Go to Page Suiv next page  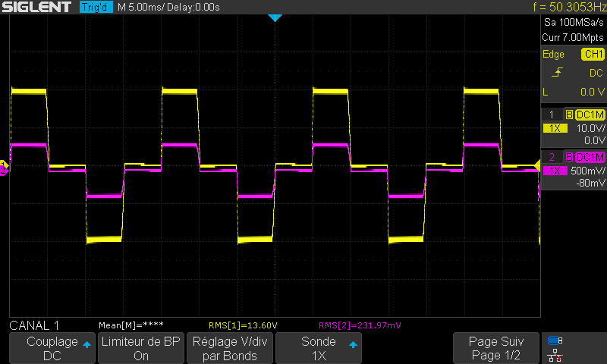(x=496, y=348)
